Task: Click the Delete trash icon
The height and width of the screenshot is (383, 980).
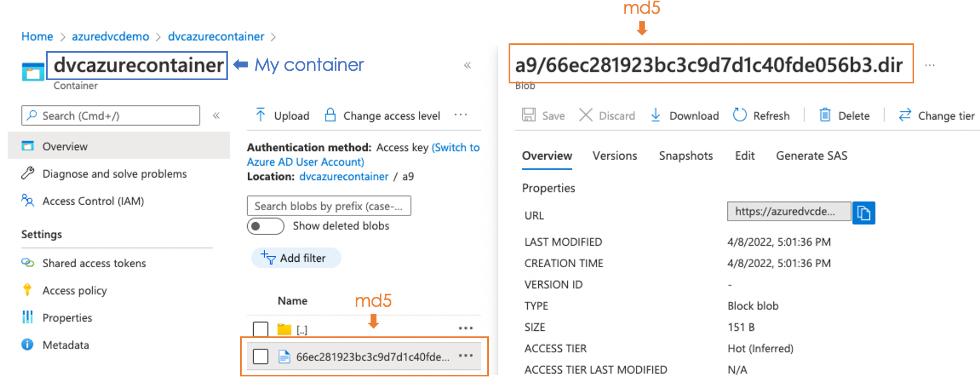Action: click(825, 115)
